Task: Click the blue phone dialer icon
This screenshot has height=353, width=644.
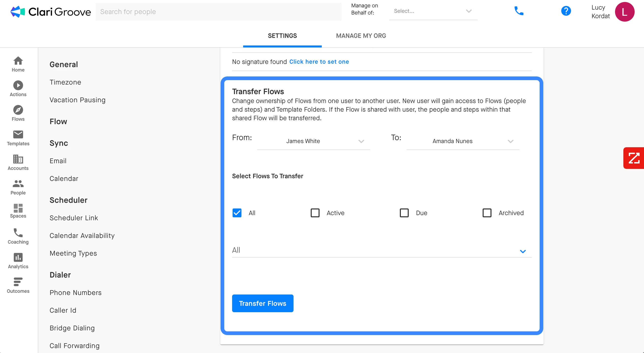Action: pos(519,11)
